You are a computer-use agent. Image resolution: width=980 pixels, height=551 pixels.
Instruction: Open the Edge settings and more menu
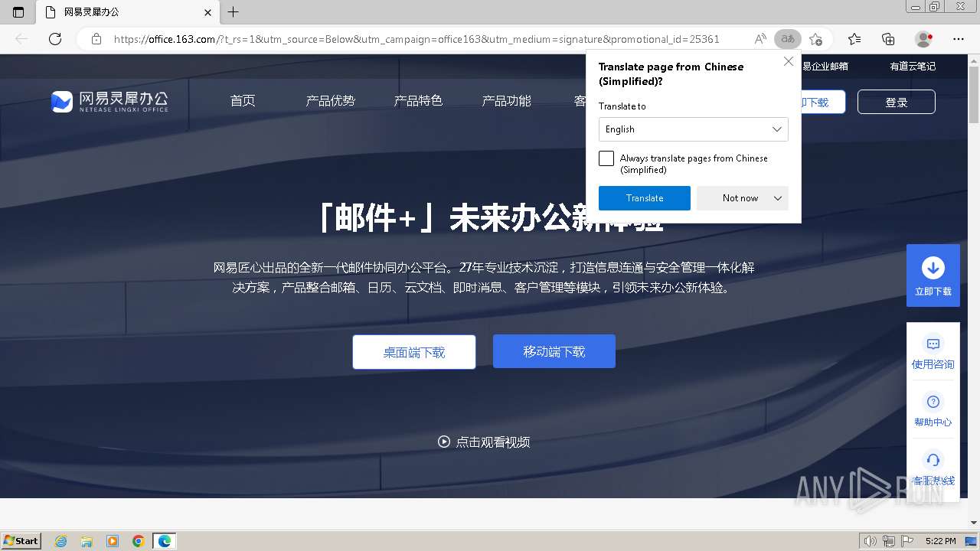(x=959, y=39)
